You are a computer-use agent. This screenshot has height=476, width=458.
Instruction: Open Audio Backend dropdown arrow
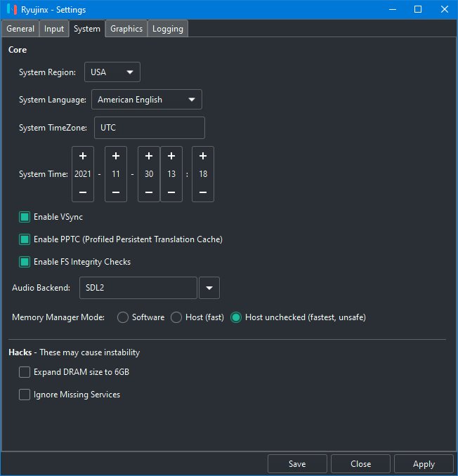[209, 288]
